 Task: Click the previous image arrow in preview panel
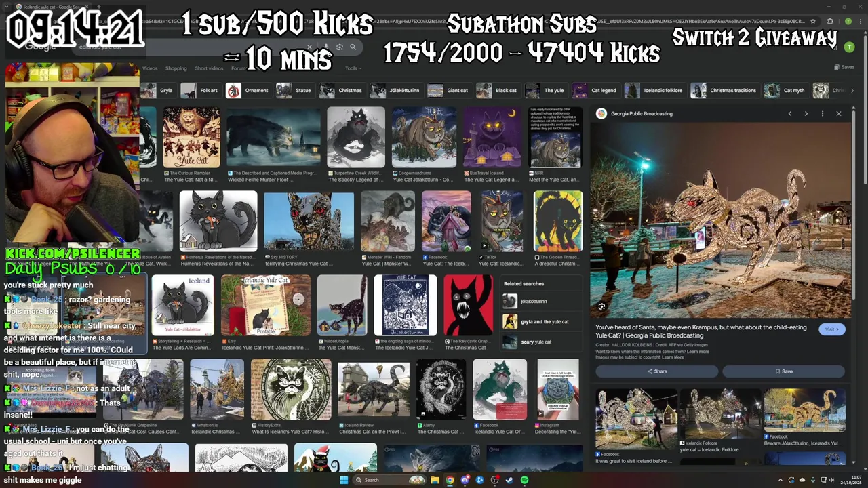tap(790, 114)
